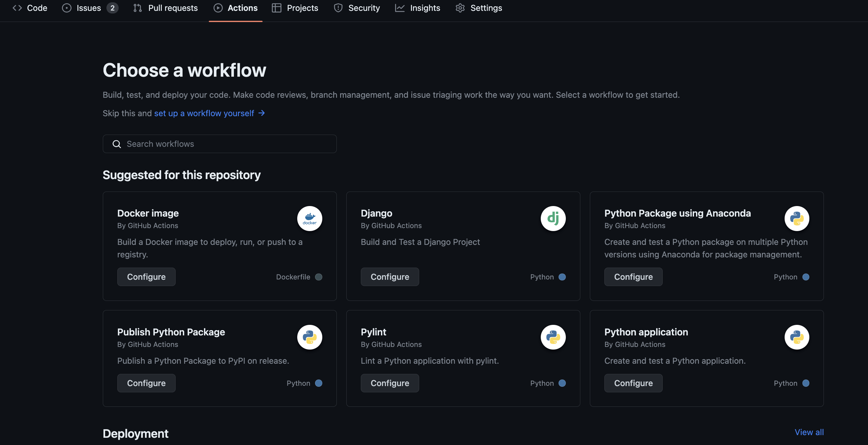
Task: Click the blue Python color dot on the Django card
Action: coord(562,277)
